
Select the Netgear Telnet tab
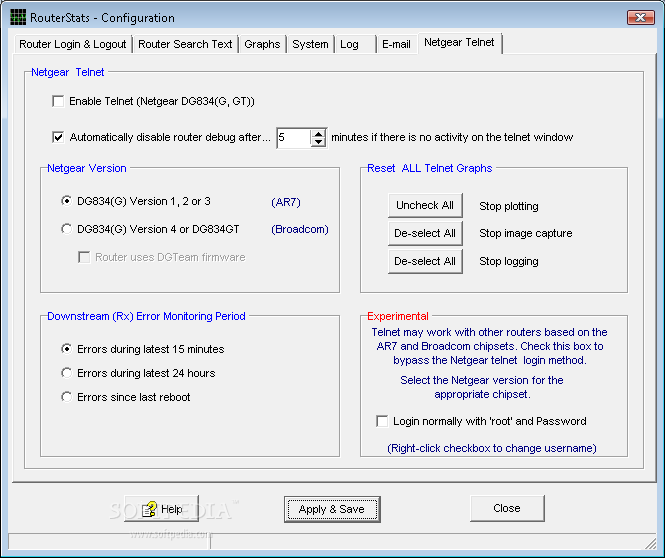[x=459, y=42]
